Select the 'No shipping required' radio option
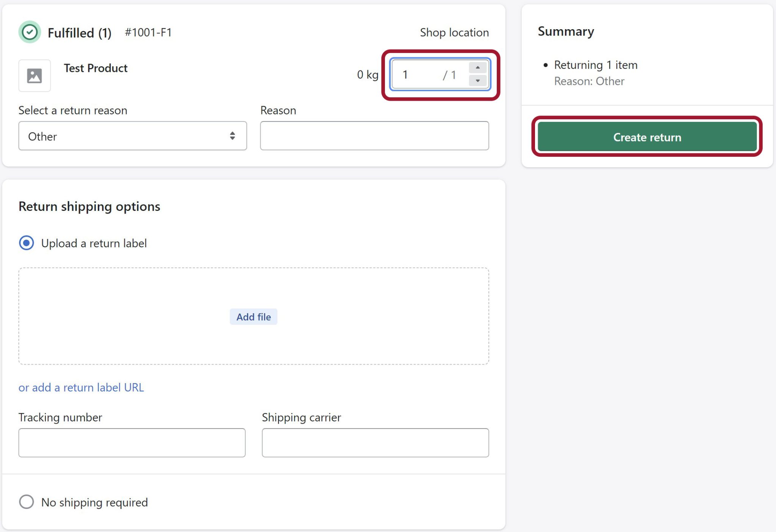This screenshot has width=776, height=532. 27,502
